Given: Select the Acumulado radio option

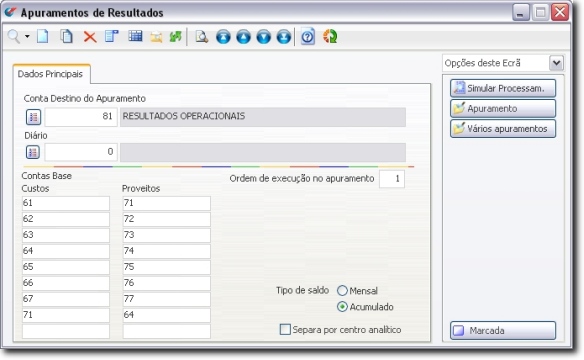Looking at the screenshot, I should 342,307.
